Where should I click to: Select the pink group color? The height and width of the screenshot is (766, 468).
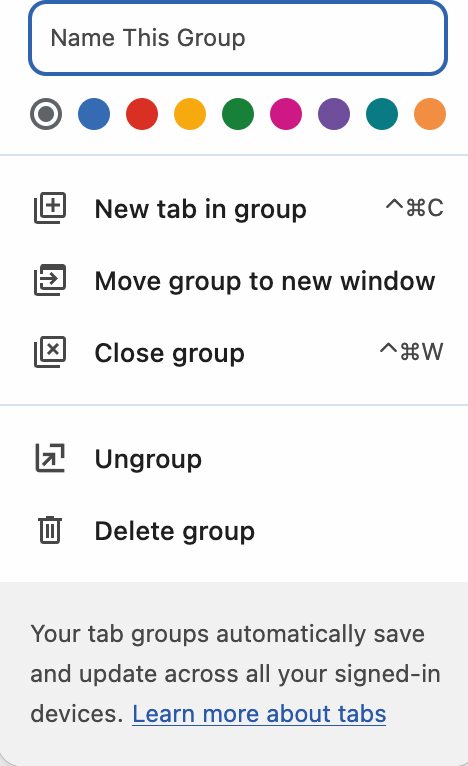point(286,114)
